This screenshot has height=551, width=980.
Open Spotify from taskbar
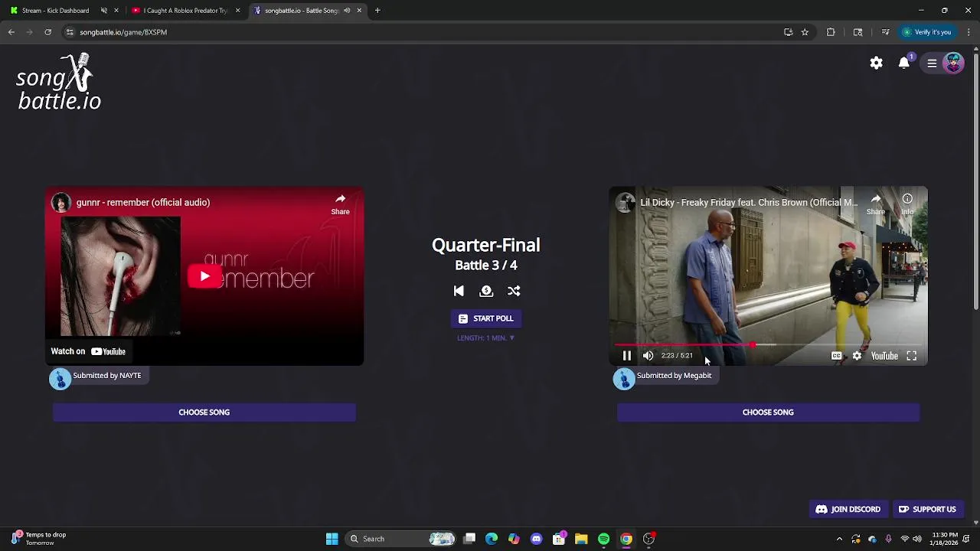(603, 539)
